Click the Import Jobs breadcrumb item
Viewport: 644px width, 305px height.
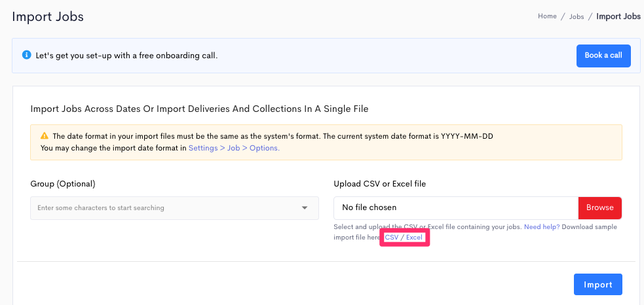[x=618, y=16]
